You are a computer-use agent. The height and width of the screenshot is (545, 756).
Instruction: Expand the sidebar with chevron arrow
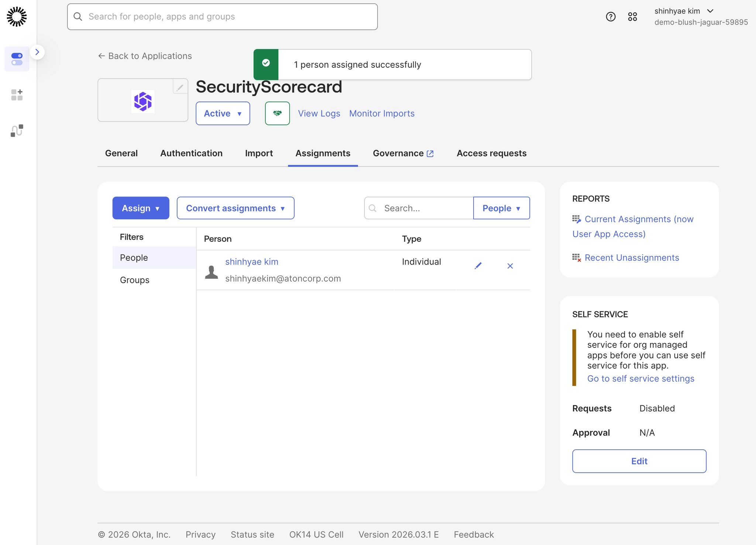(x=37, y=52)
